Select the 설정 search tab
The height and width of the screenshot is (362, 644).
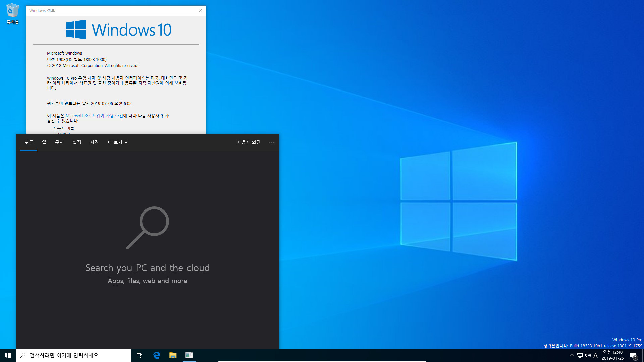[x=77, y=142]
